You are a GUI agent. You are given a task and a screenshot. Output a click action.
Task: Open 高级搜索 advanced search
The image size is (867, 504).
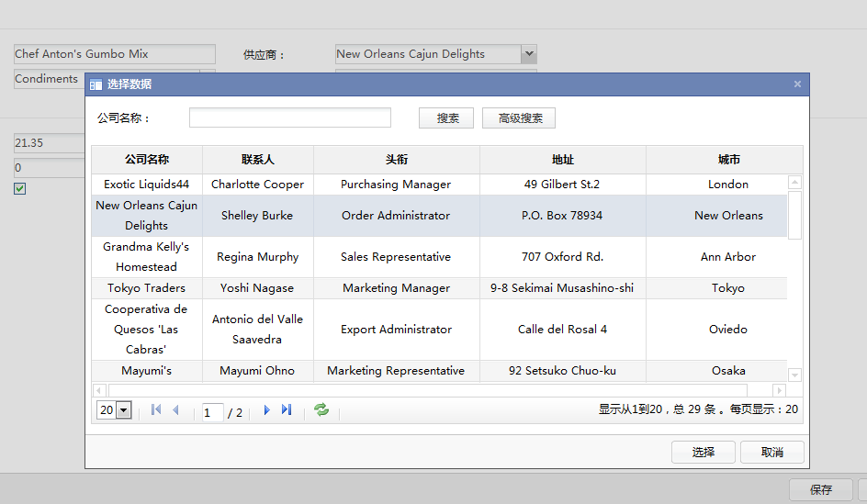point(519,118)
